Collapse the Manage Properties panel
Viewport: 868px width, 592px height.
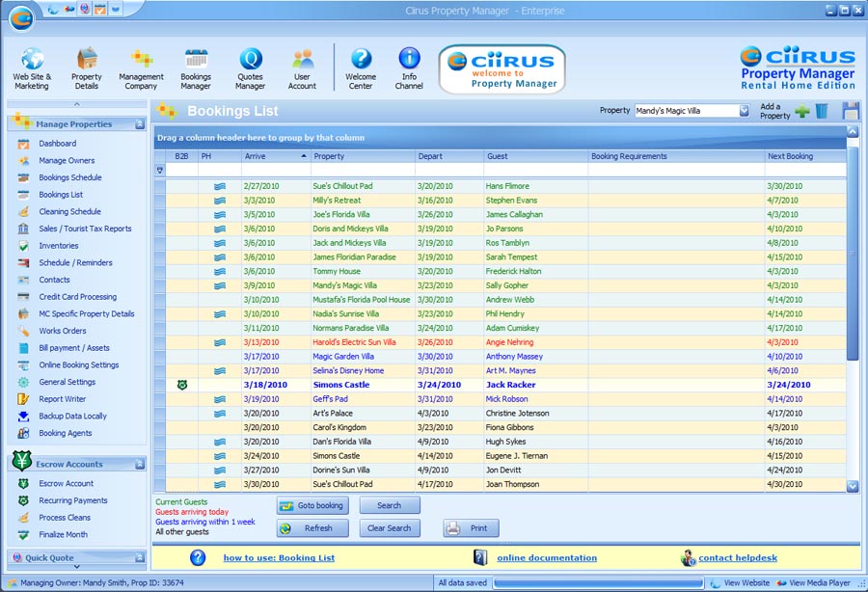click(140, 124)
